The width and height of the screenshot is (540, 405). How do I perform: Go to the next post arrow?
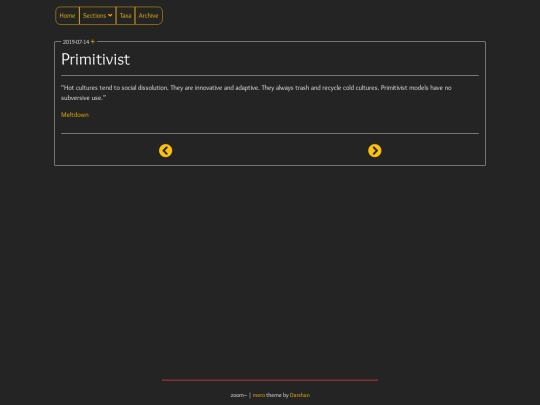tap(375, 150)
